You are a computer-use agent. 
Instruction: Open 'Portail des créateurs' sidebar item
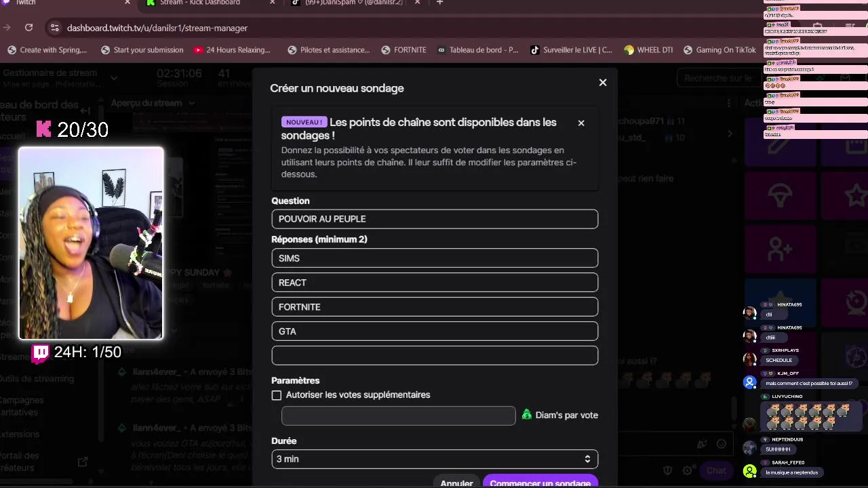pos(20,462)
